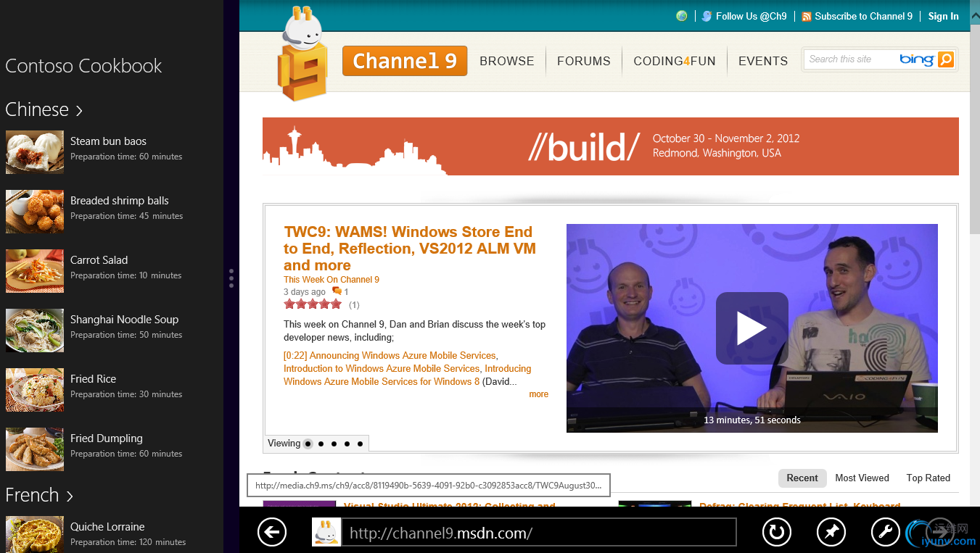This screenshot has width=980, height=553.
Task: Reload the page with the refresh icon
Action: click(777, 533)
